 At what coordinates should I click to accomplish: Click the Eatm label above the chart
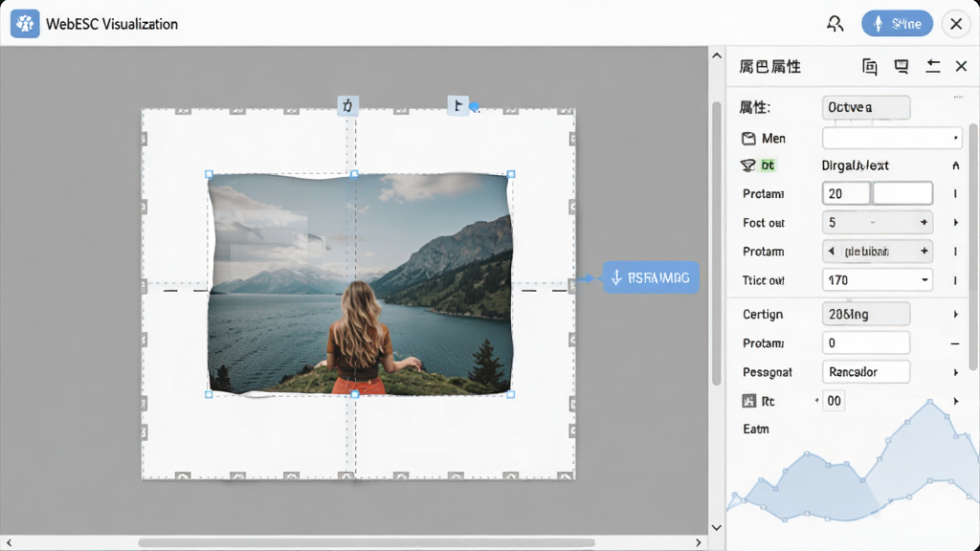click(x=756, y=430)
